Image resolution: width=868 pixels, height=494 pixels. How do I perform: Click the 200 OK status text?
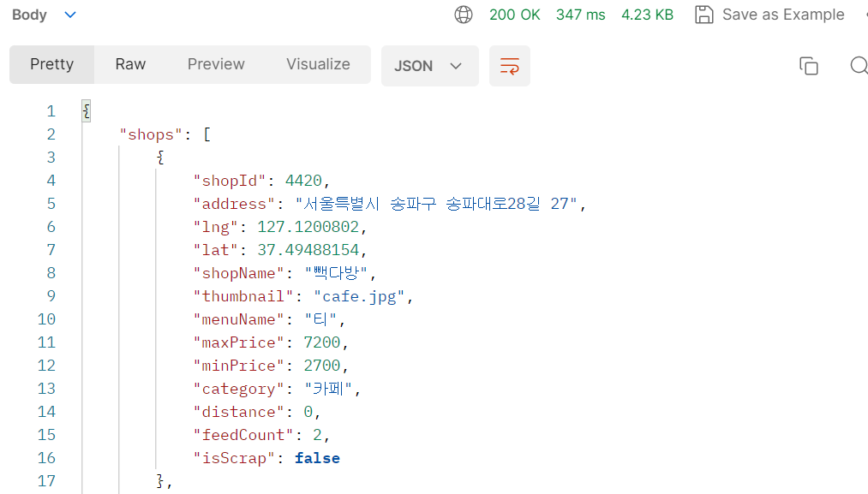coord(514,15)
